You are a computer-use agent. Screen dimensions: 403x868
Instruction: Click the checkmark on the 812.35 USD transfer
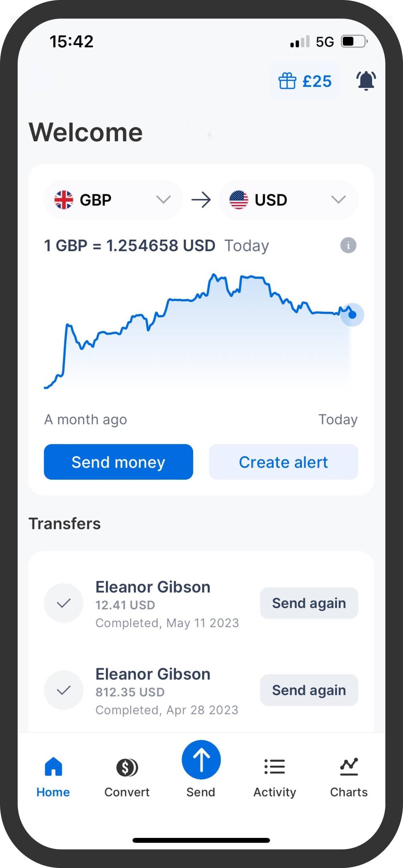tap(64, 690)
